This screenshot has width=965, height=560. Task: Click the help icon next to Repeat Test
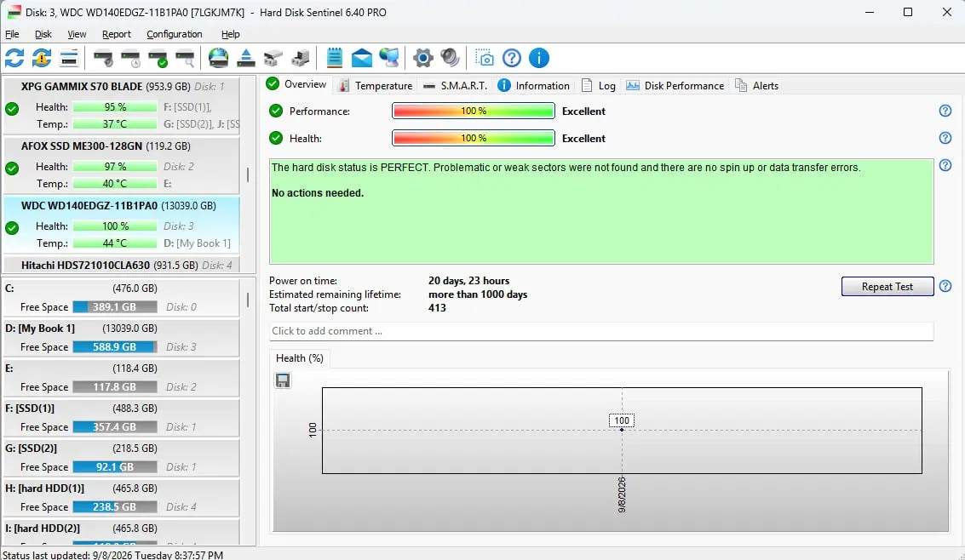945,287
